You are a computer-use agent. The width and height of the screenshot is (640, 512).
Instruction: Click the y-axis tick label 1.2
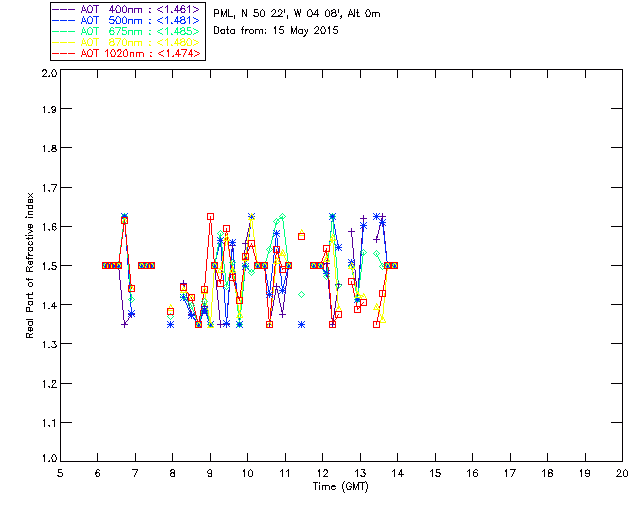[x=49, y=384]
